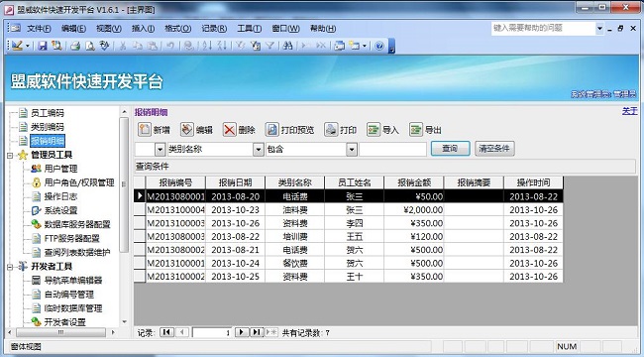Open the 帮助(H) menu
Screen dimensions: 644x357
point(323,29)
